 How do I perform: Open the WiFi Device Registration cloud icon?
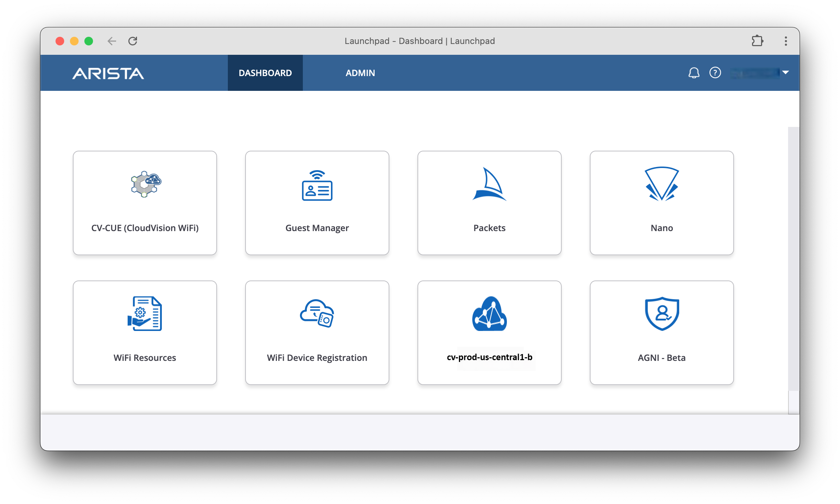(317, 313)
